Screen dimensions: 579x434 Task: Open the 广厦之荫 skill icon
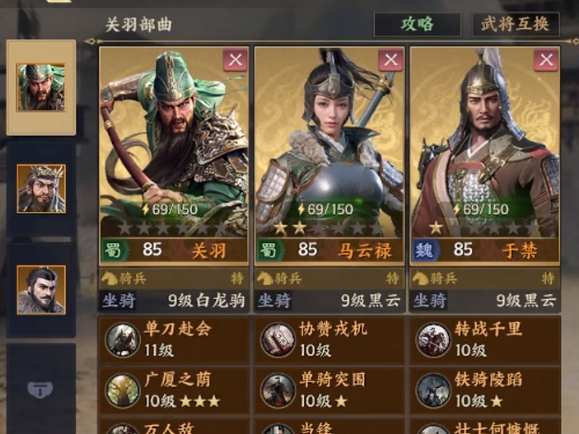[123, 391]
